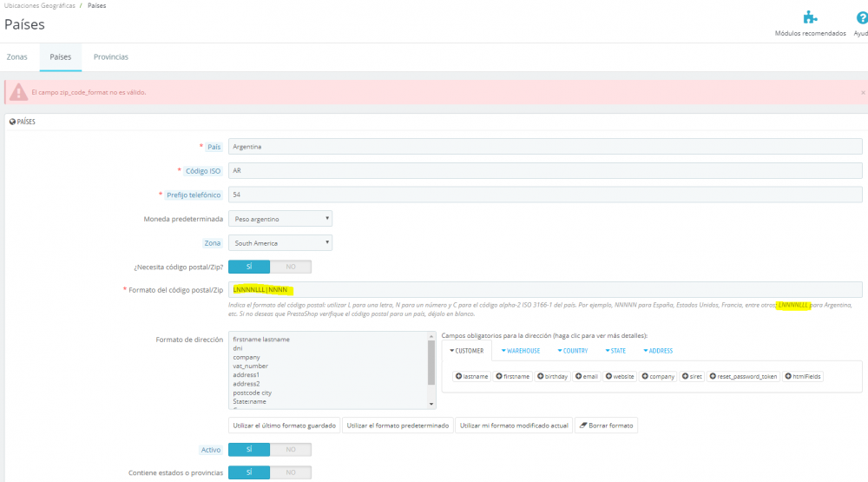Switch to the Provincias tab

111,57
